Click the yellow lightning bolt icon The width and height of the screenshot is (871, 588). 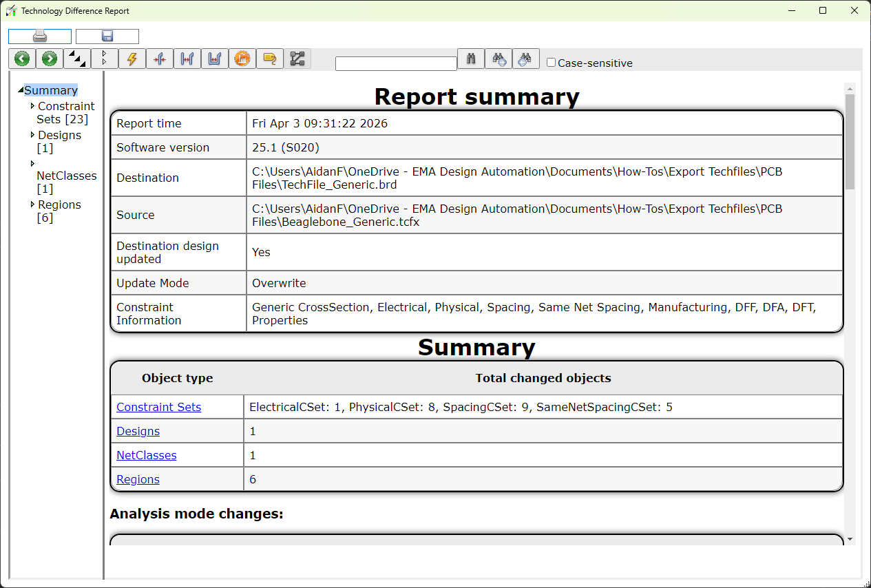pos(132,59)
